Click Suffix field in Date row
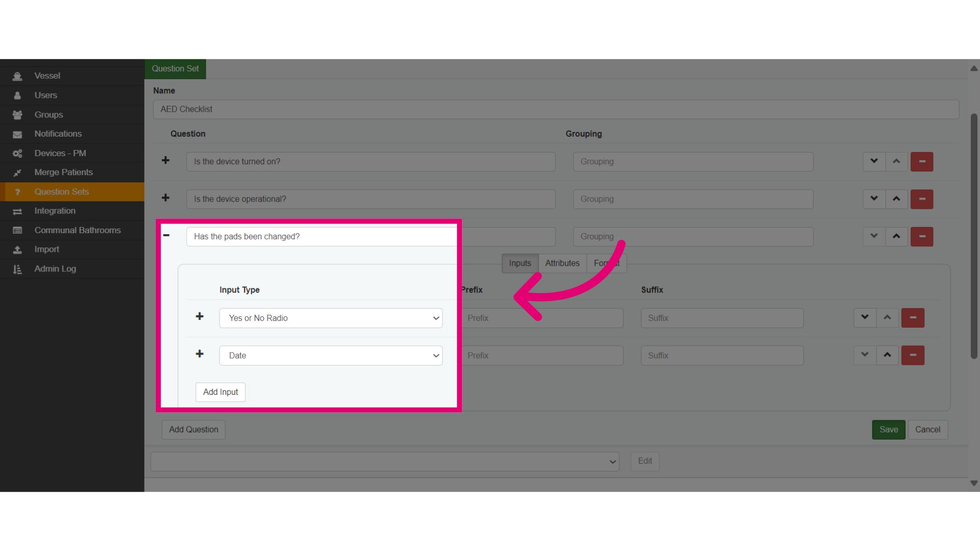980x551 pixels. (x=722, y=356)
